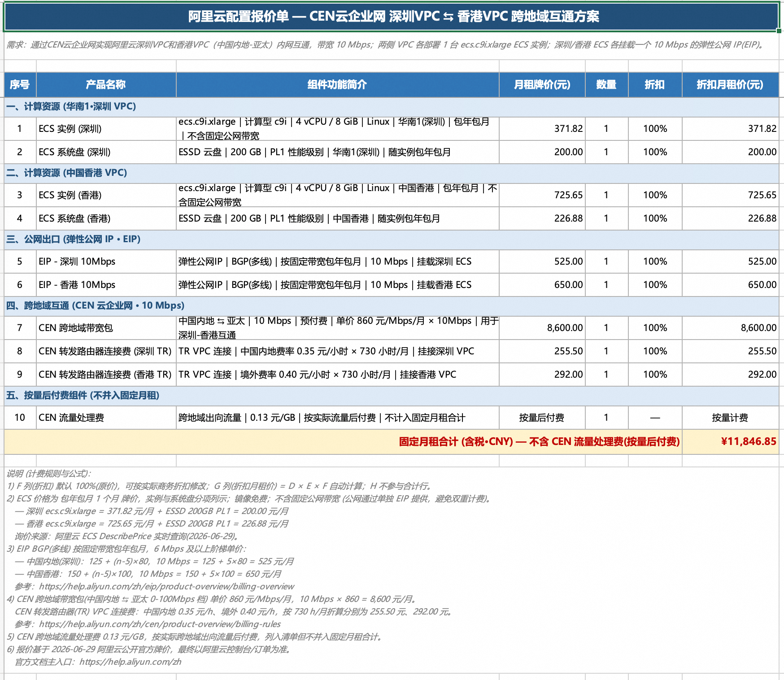Image resolution: width=784 pixels, height=680 pixels.
Task: Select the ECS 实例 (深圳) description mentioning "华南1(深圳) | 包年包月"
Action: tap(337, 129)
